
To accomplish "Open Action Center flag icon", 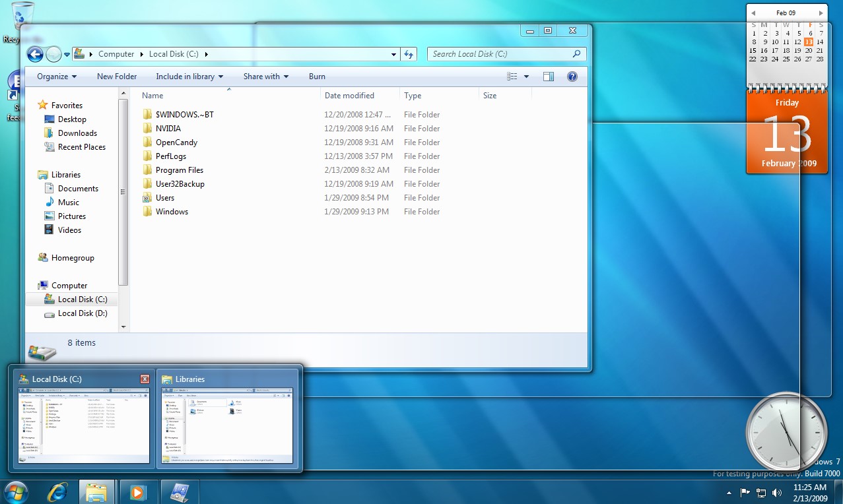I will 745,492.
